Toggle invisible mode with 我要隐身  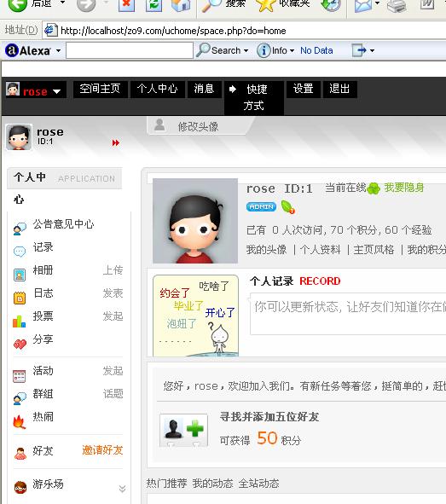(404, 188)
